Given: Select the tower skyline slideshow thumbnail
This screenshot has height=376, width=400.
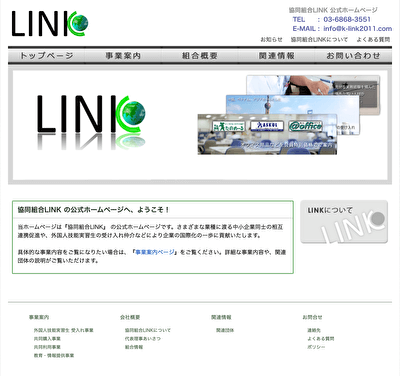Looking at the screenshot, I should point(293,104).
